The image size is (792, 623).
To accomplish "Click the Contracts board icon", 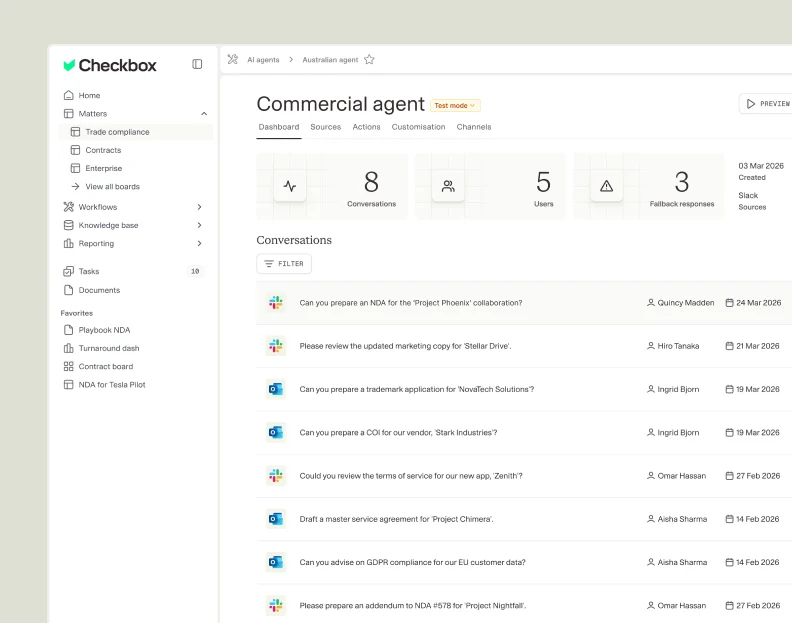I will 75,150.
